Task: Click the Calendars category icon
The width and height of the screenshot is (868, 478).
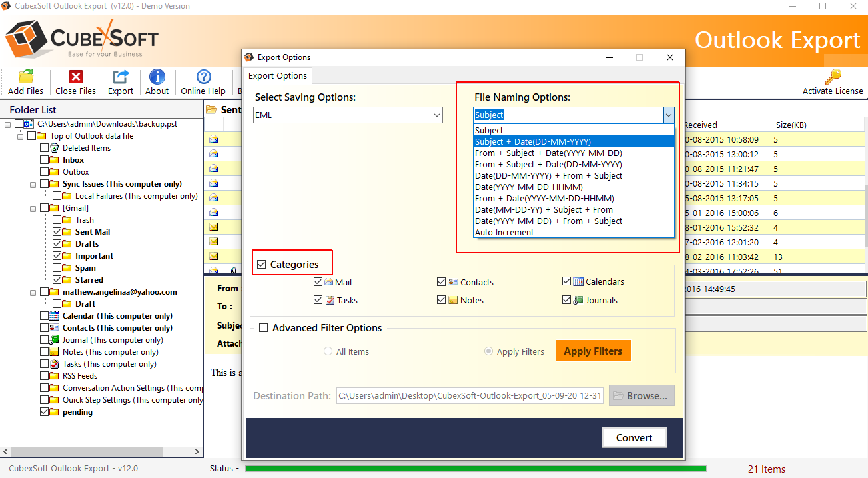Action: click(578, 281)
